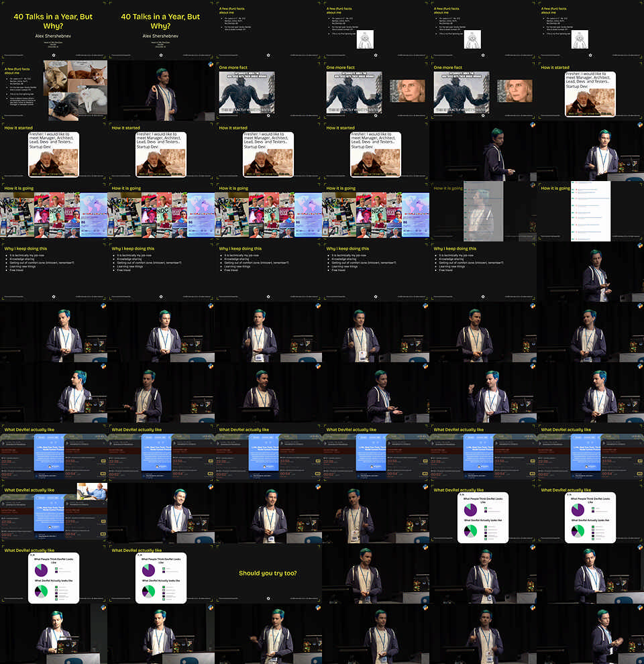
Task: Open "How it is going" frame showing talk list
Action: coord(590,211)
